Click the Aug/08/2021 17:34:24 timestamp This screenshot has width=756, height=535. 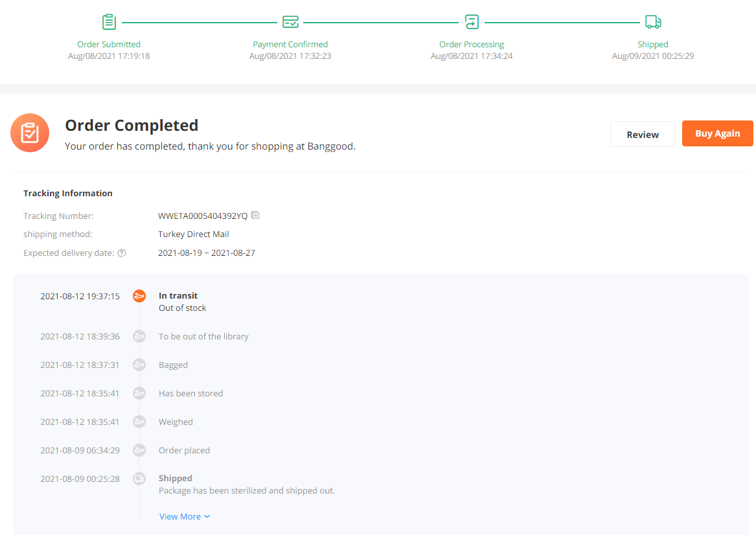pos(472,56)
